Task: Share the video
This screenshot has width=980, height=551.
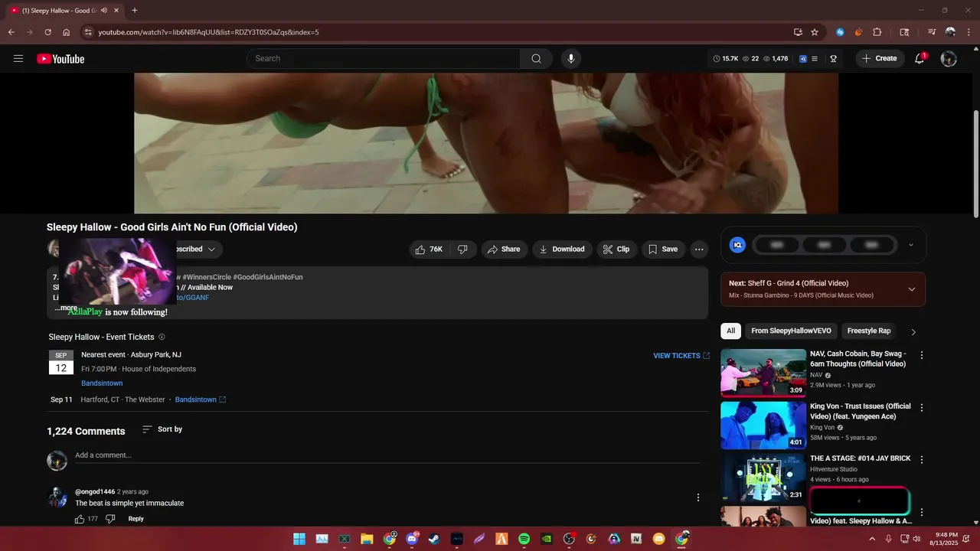Action: 504,249
